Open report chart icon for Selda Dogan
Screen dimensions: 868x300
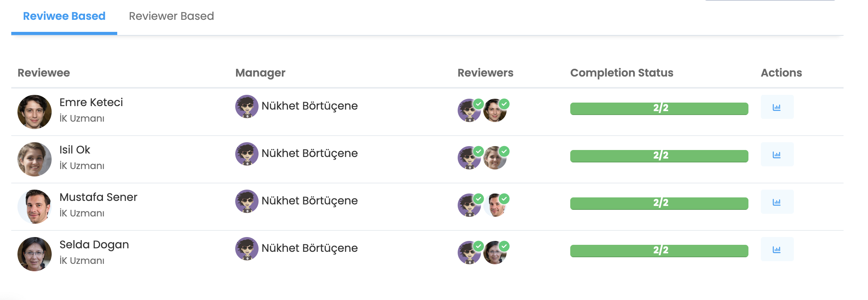click(777, 249)
